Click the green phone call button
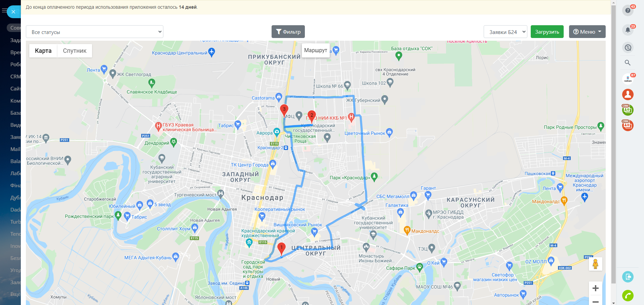This screenshot has width=644, height=305. (x=628, y=296)
